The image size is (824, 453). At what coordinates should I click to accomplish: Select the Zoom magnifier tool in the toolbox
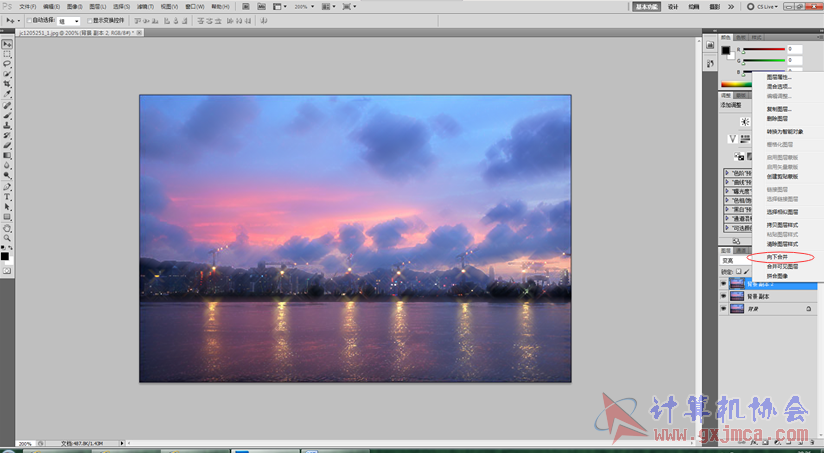[7, 237]
